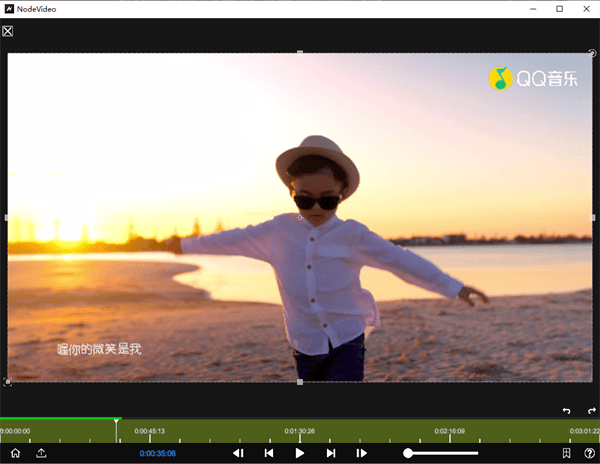The width and height of the screenshot is (600, 464).
Task: Open the export/share icon
Action: pos(41,453)
